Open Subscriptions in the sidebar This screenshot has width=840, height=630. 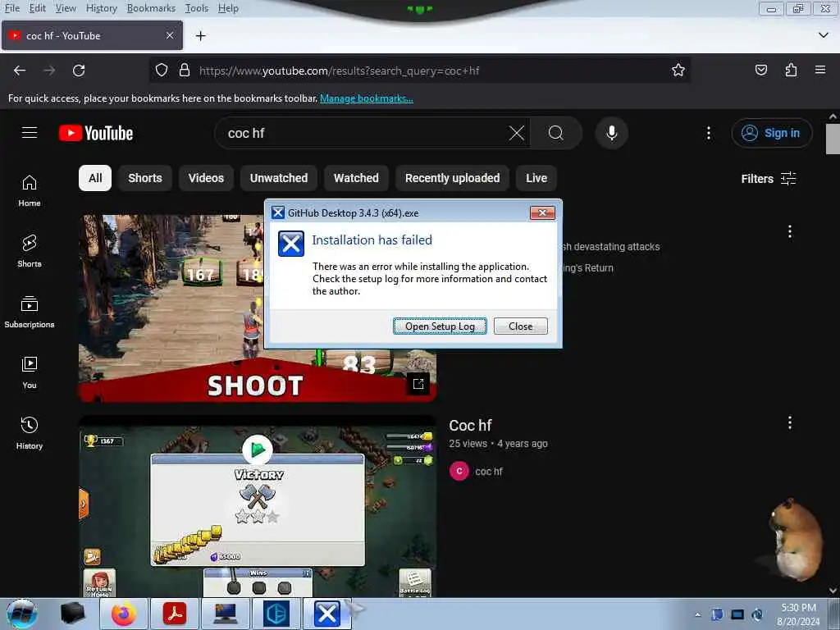click(30, 312)
